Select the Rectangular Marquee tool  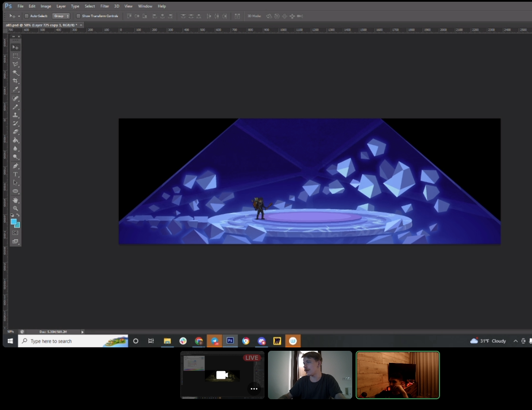pos(16,56)
